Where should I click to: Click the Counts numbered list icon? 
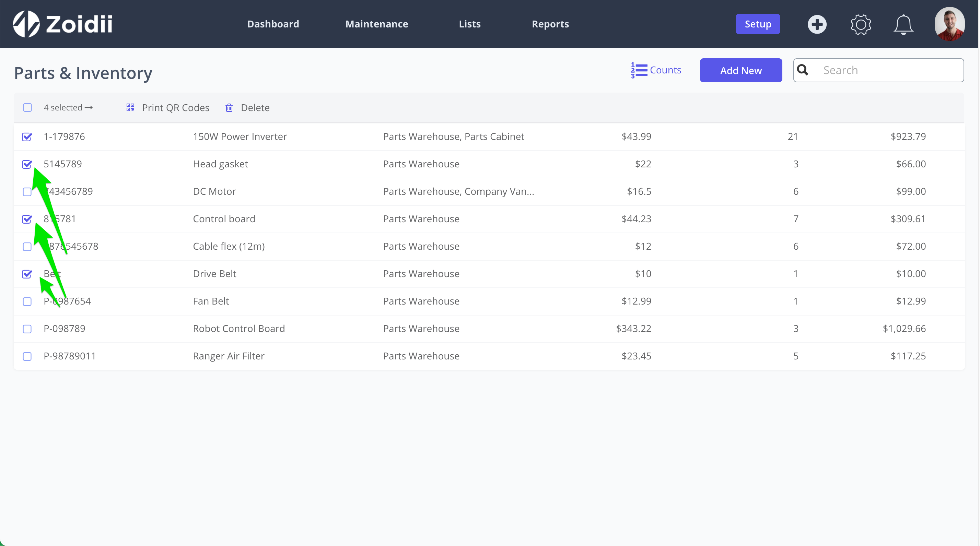(x=639, y=70)
